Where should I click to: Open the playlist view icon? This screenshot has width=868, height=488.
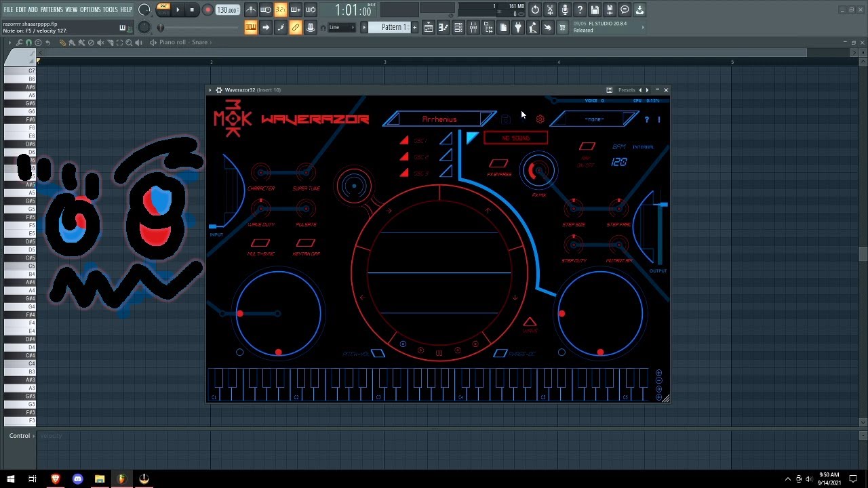[429, 27]
